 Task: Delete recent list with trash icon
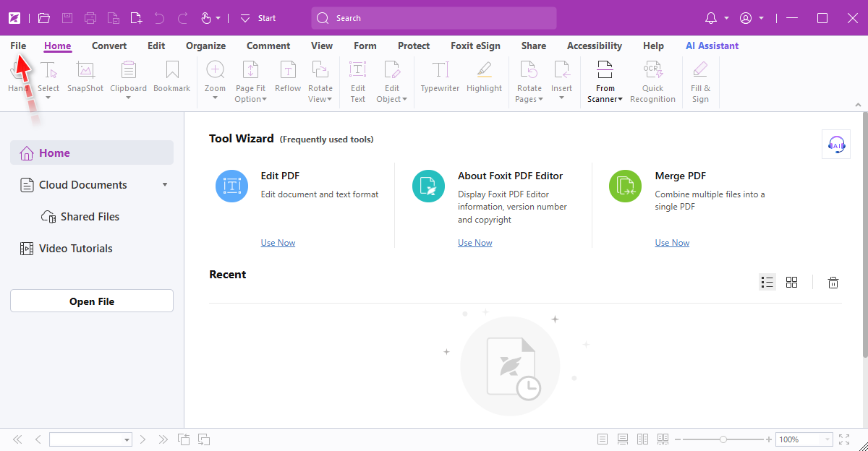pos(833,283)
